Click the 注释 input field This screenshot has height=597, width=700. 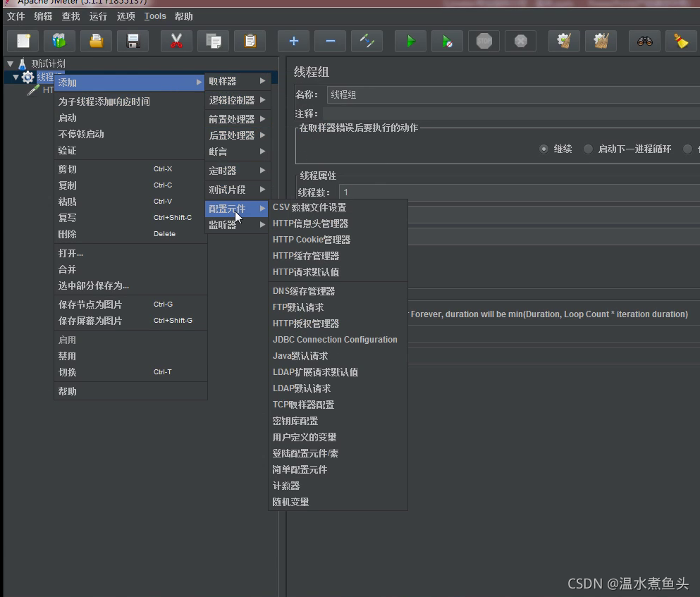[x=511, y=113]
